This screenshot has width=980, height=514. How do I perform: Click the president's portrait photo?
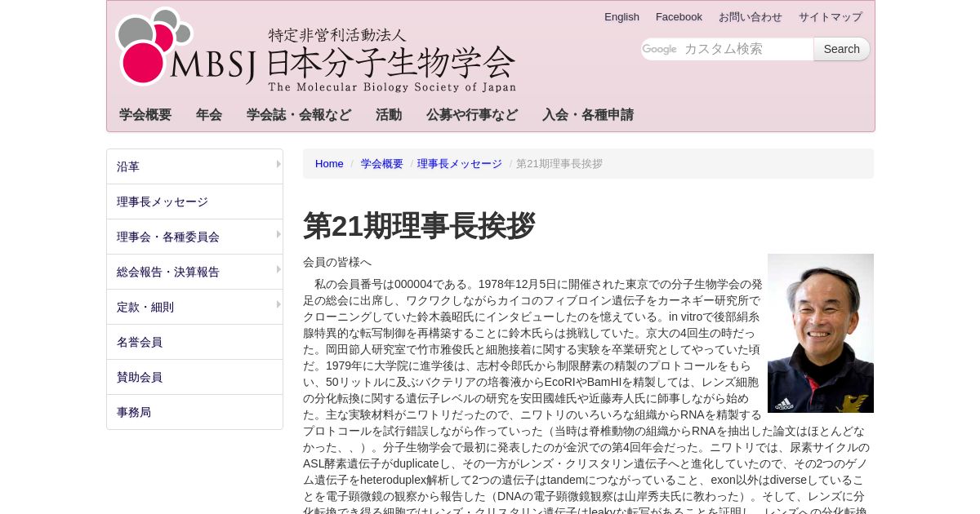[821, 333]
